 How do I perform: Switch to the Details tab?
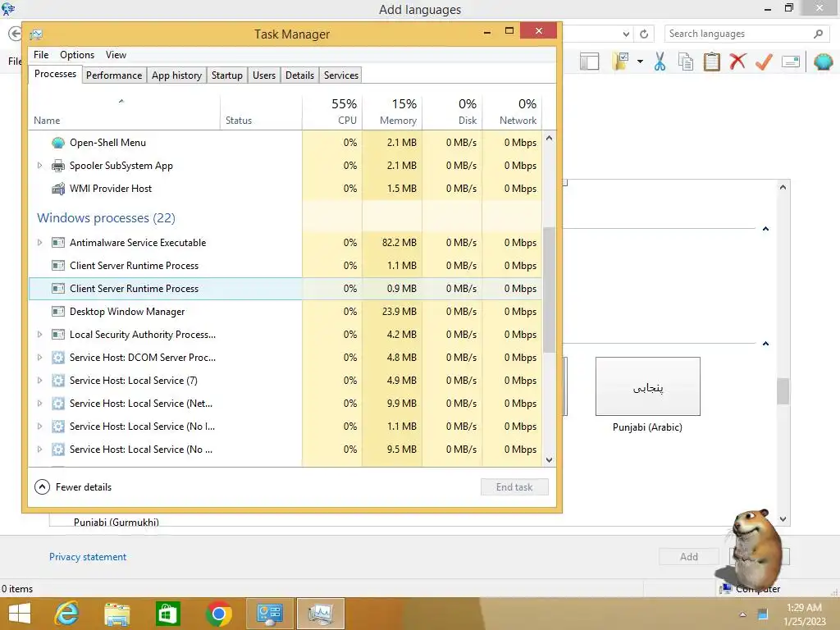(299, 75)
